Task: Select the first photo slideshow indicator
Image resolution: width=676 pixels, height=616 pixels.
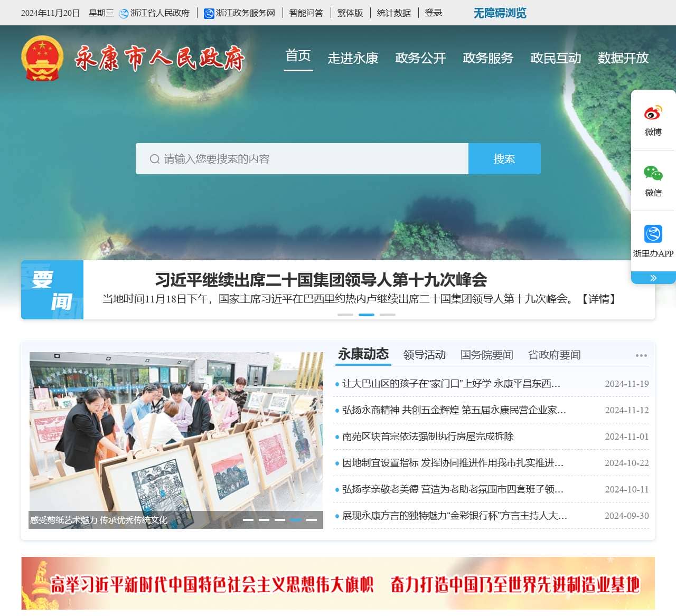Action: [248, 520]
